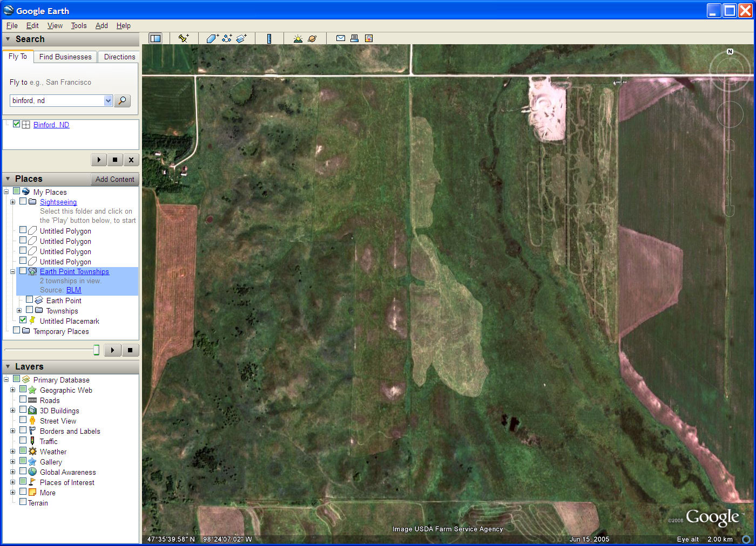Viewport: 756px width, 546px height.
Task: Click the Earth Point Townships network link icon
Action: 32,271
